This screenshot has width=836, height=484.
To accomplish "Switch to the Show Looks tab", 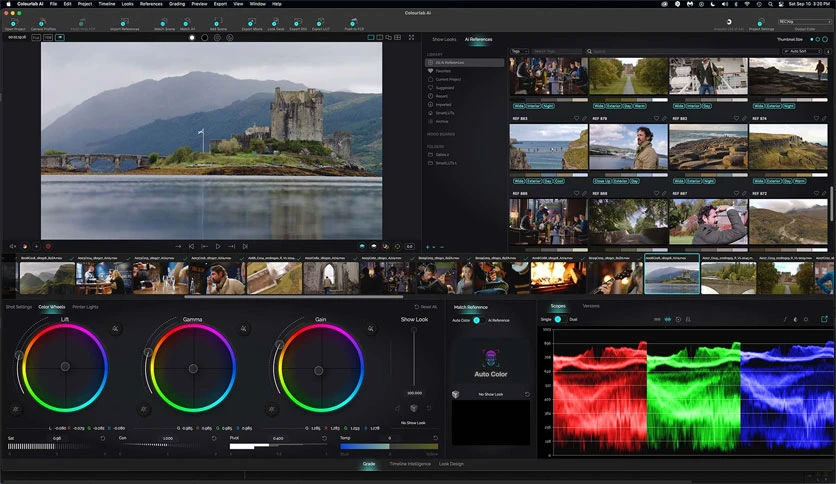I will tap(444, 39).
